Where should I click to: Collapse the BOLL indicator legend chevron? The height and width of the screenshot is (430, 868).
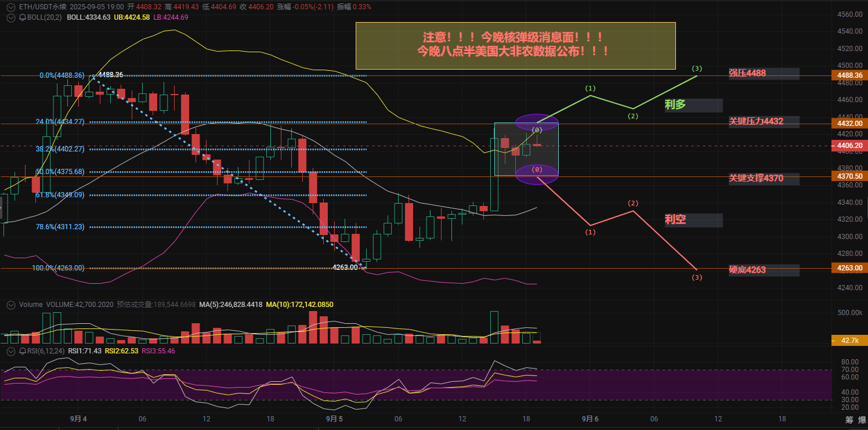coord(12,17)
